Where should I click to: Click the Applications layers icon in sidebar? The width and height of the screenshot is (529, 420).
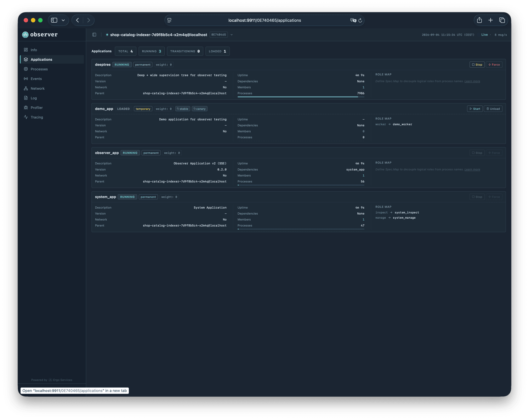pos(26,59)
